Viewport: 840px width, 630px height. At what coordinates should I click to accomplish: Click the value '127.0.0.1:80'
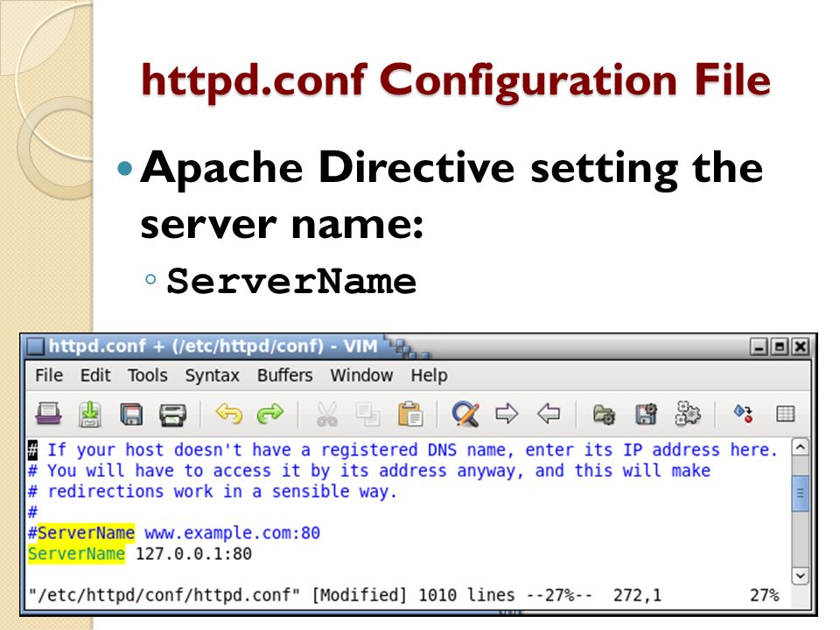tap(193, 554)
